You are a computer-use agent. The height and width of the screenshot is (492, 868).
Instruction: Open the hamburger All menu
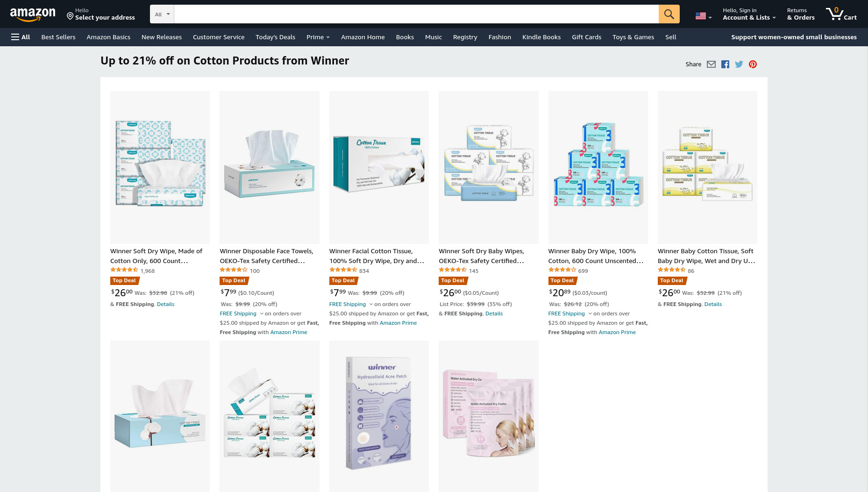pos(21,37)
